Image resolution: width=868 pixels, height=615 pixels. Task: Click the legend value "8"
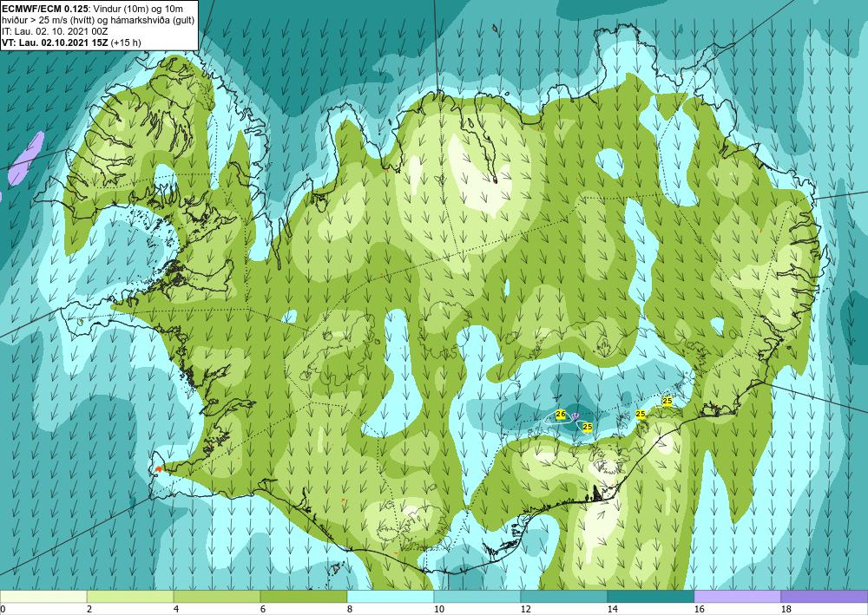pyautogui.click(x=350, y=609)
